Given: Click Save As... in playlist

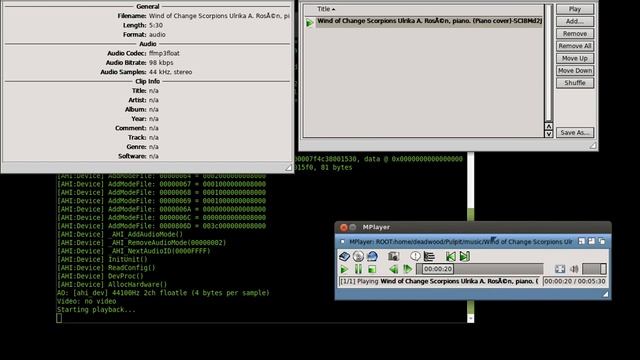Looking at the screenshot, I should [x=575, y=132].
